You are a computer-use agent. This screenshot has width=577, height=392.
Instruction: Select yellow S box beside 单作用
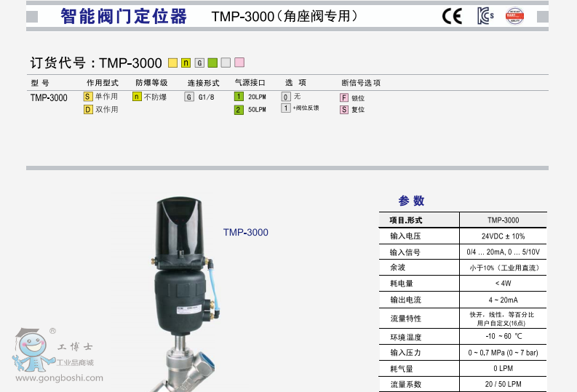(x=88, y=97)
